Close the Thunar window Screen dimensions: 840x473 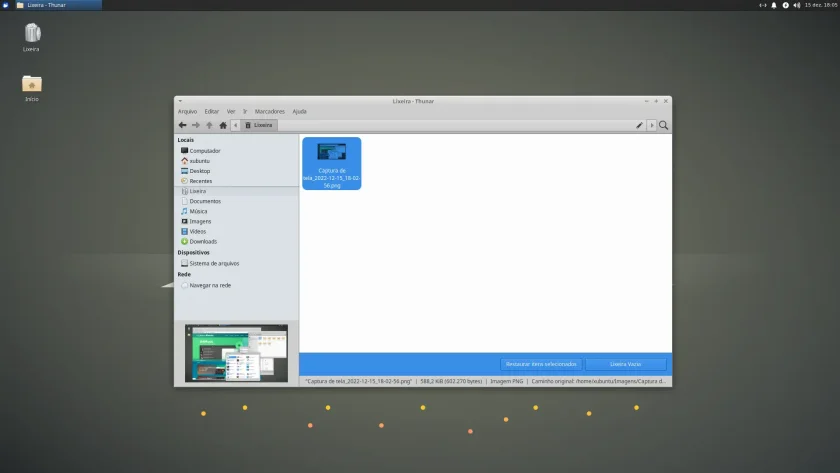tap(666, 101)
